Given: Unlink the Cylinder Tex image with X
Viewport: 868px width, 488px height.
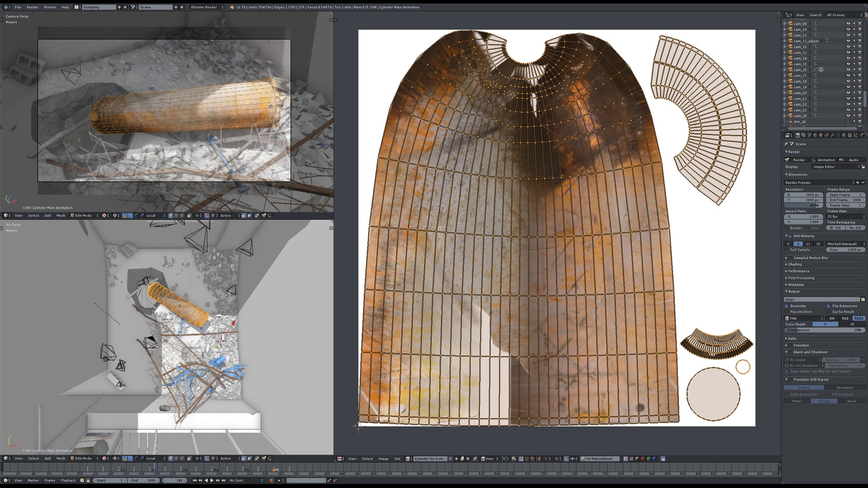Looking at the screenshot, I should point(468,459).
